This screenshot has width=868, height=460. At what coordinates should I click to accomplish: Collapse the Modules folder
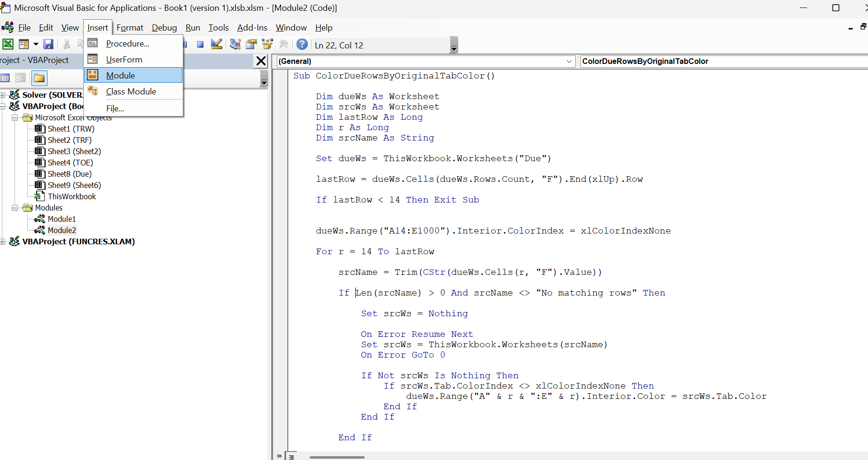pyautogui.click(x=15, y=208)
